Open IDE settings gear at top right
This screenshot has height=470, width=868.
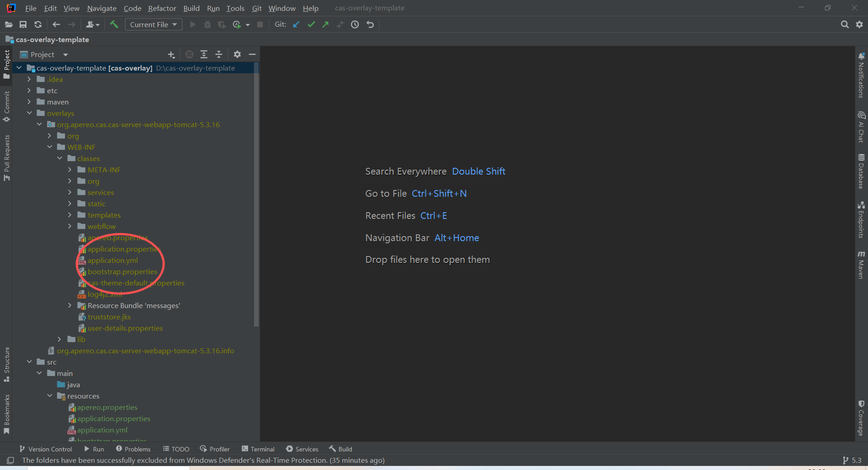[859, 24]
